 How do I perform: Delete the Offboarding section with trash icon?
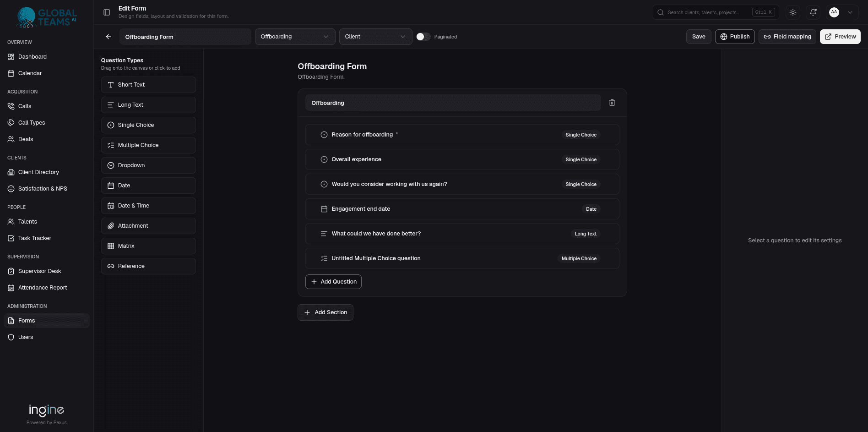click(612, 103)
